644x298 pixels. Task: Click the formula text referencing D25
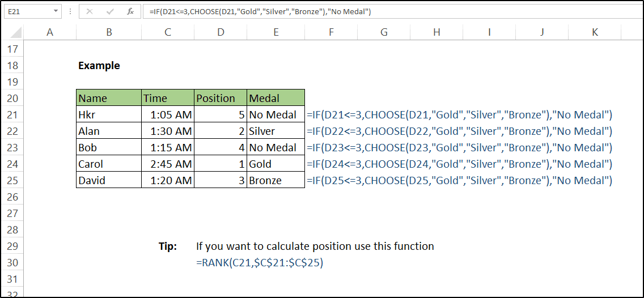click(459, 181)
